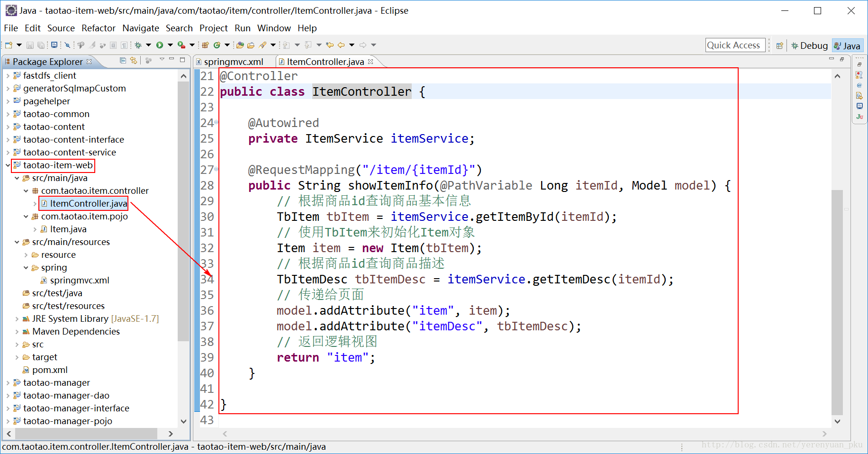Close the Package Explorer view
The image size is (868, 454).
point(89,61)
